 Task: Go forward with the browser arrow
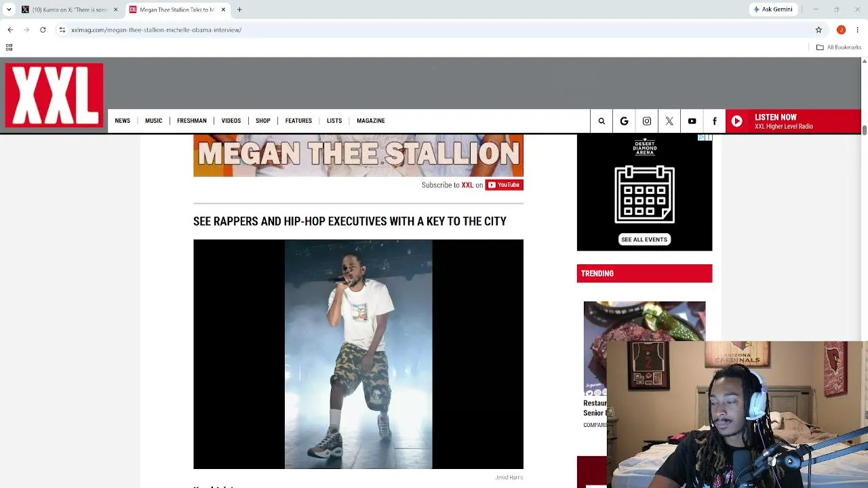point(26,30)
